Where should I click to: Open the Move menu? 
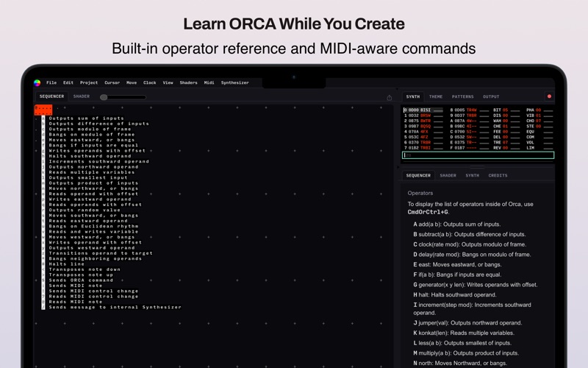pos(132,82)
